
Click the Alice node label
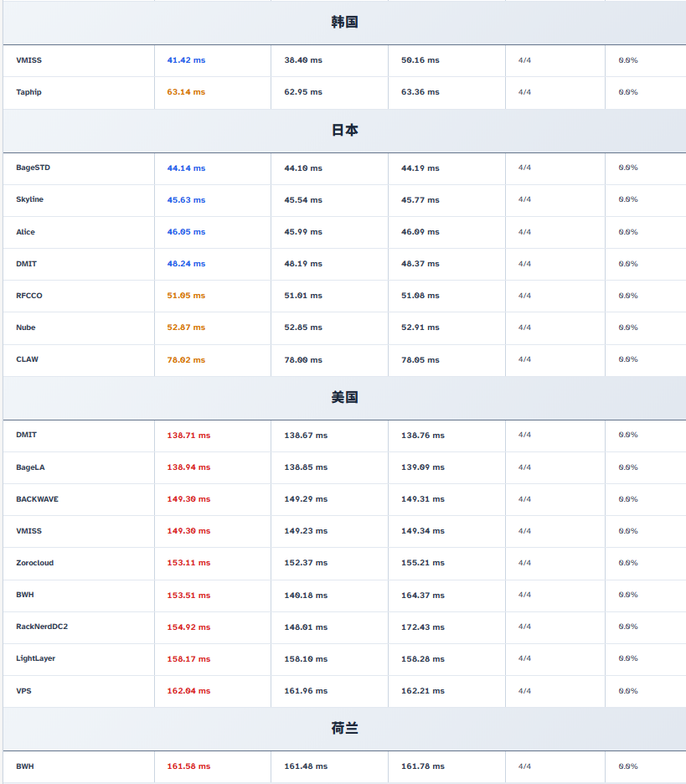coord(25,232)
